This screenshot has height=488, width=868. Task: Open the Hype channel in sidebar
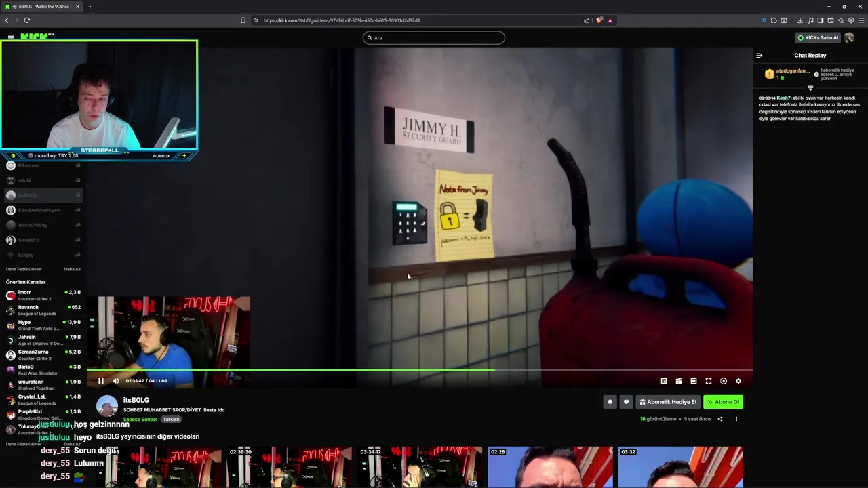[43, 325]
